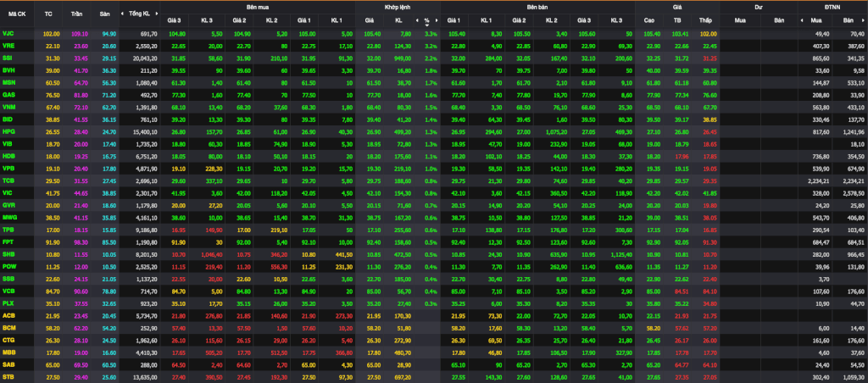Open the VCB stock symbol
The width and height of the screenshot is (868, 383).
coord(8,290)
